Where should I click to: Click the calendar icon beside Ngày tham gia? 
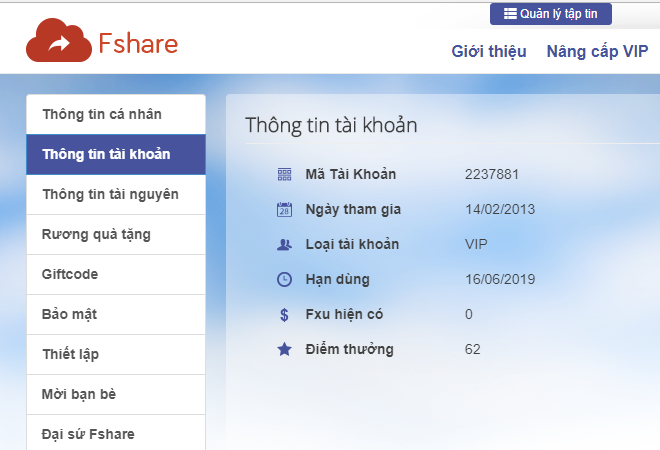click(x=285, y=209)
